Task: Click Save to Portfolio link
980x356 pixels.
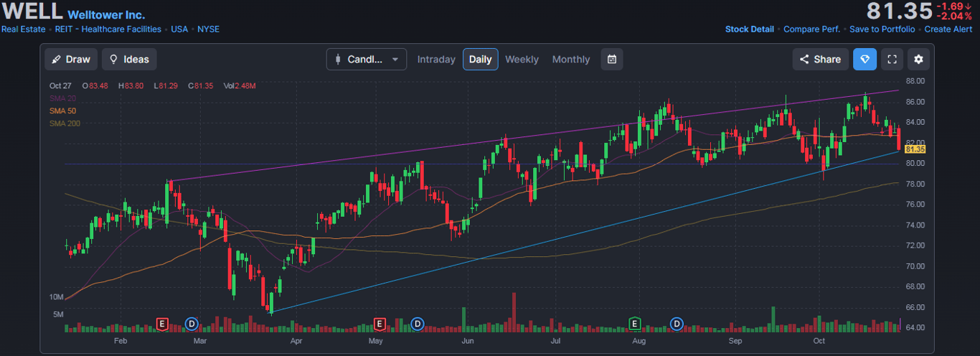Action: (882, 29)
